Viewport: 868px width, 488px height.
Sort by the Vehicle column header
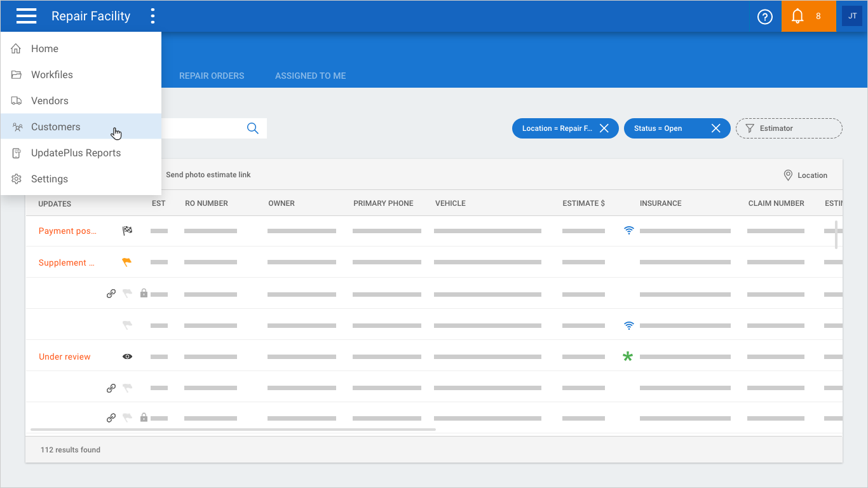tap(451, 203)
